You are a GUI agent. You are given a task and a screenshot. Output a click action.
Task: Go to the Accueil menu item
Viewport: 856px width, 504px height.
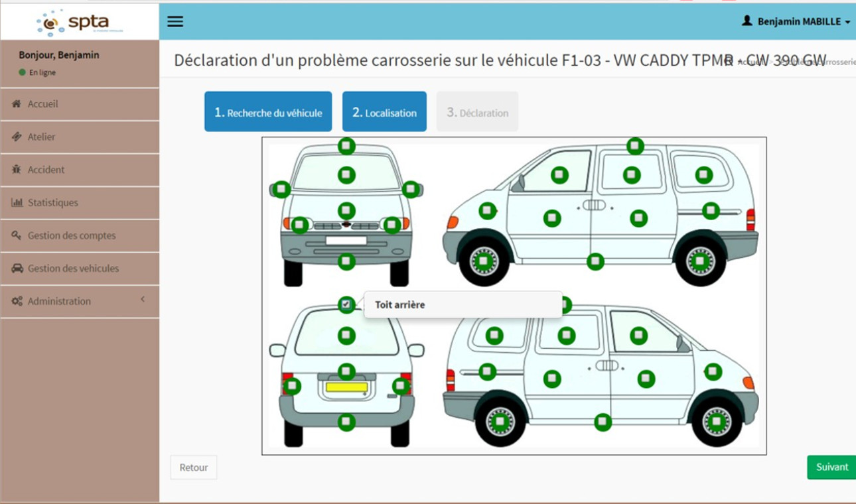click(x=80, y=104)
